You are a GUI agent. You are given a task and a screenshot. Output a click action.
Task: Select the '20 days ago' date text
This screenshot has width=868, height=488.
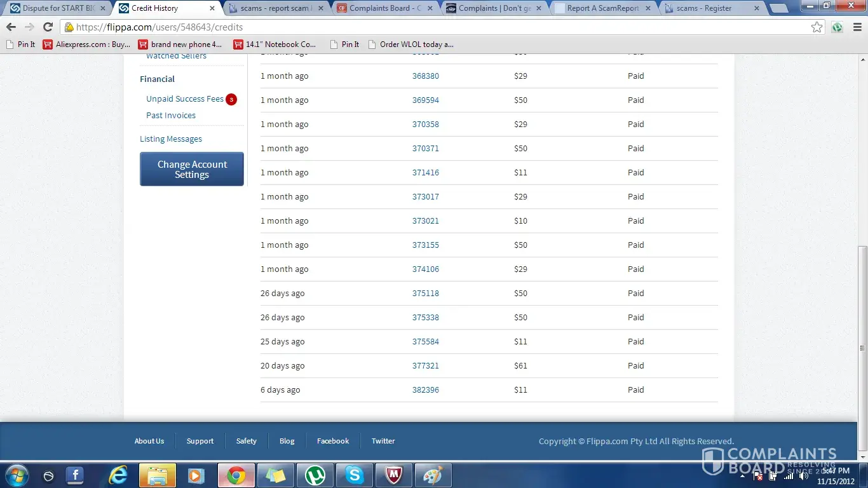pyautogui.click(x=283, y=366)
